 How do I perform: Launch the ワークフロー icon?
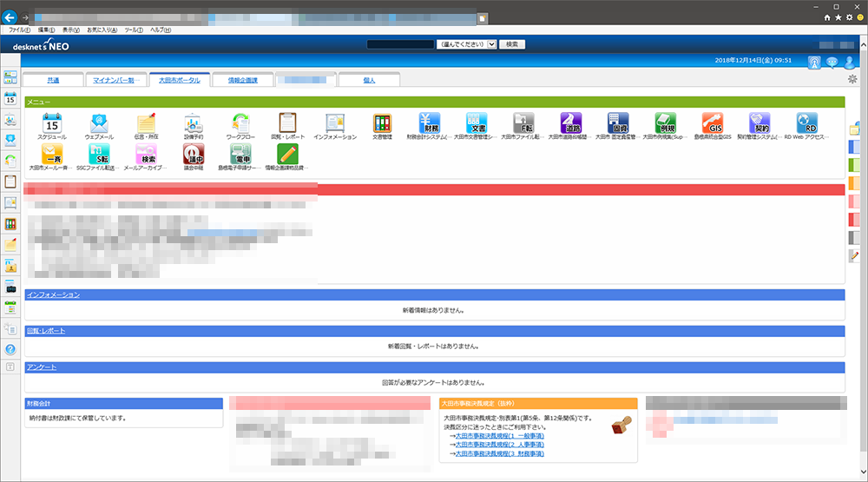pyautogui.click(x=240, y=122)
